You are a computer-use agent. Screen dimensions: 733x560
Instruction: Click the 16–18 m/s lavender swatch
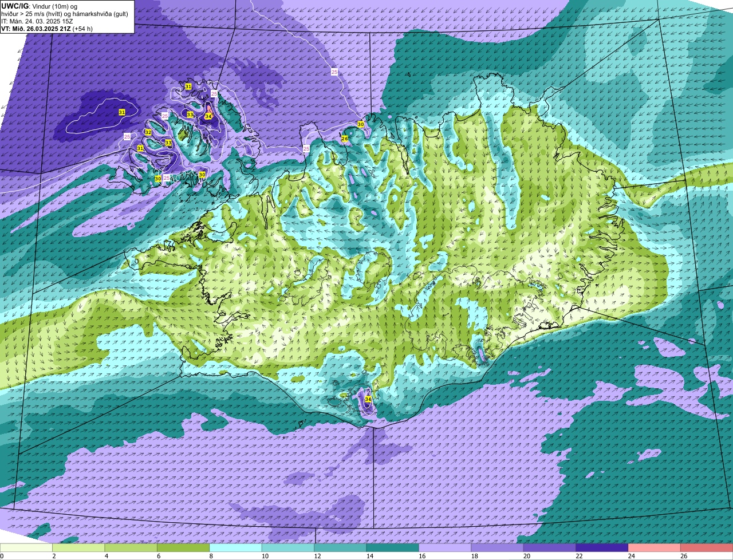(445, 547)
